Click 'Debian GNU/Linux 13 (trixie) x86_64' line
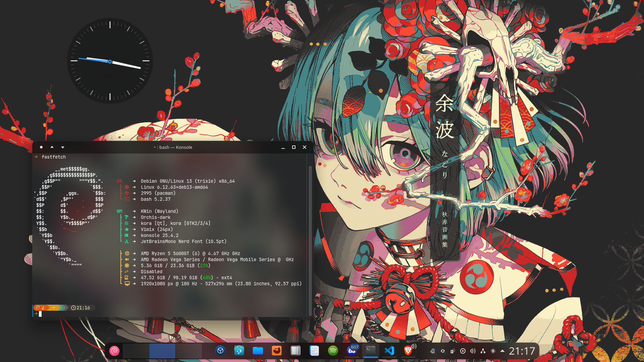Image resolution: width=644 pixels, height=362 pixels. tap(188, 181)
